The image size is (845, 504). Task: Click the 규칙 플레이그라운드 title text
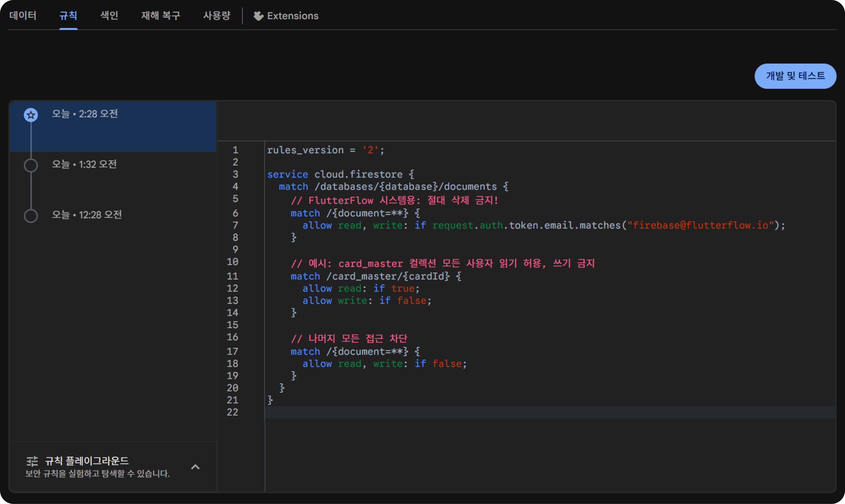click(x=87, y=461)
